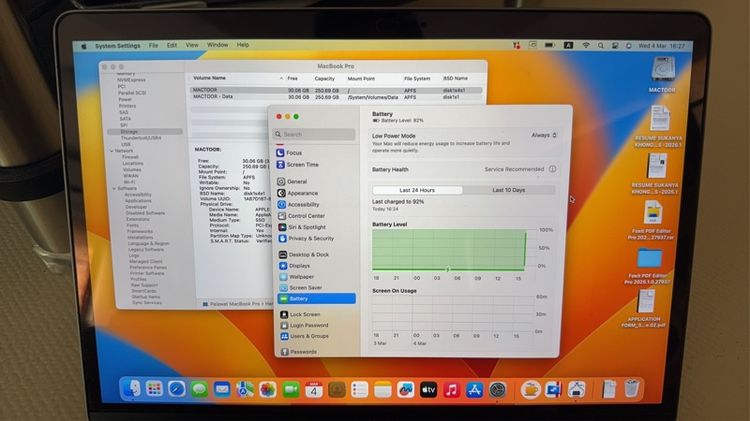Open App Store from the Dock
The image size is (750, 421).
[474, 390]
